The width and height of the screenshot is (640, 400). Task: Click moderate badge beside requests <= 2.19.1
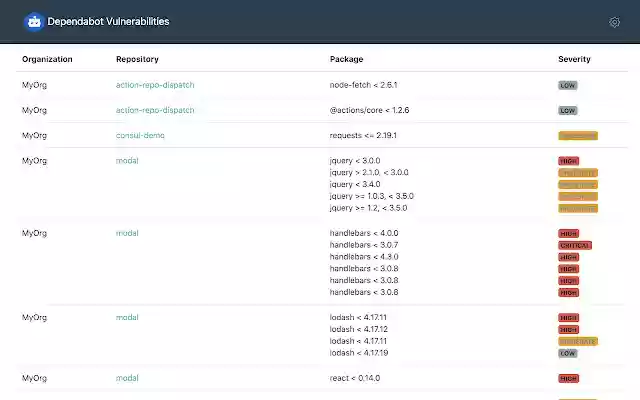[578, 136]
